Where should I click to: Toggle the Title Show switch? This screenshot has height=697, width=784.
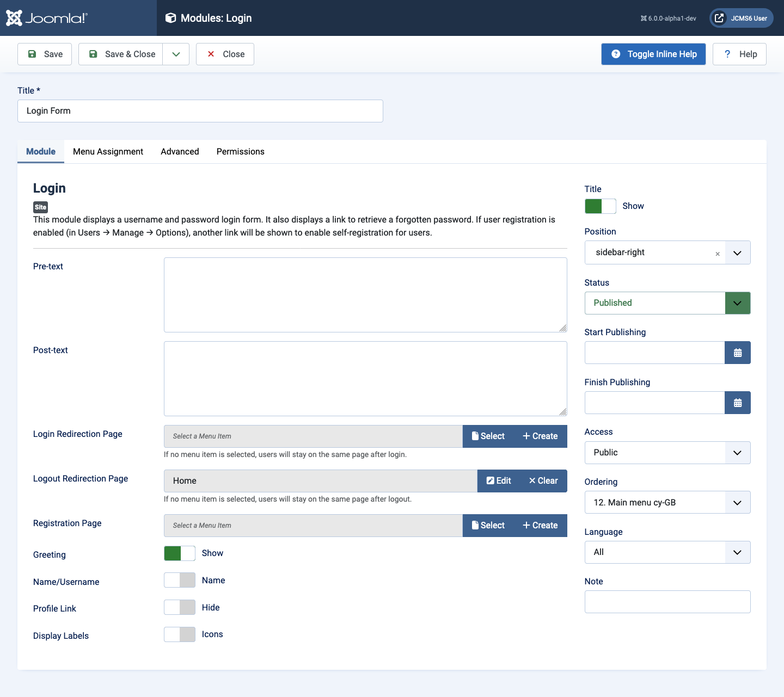coord(601,206)
